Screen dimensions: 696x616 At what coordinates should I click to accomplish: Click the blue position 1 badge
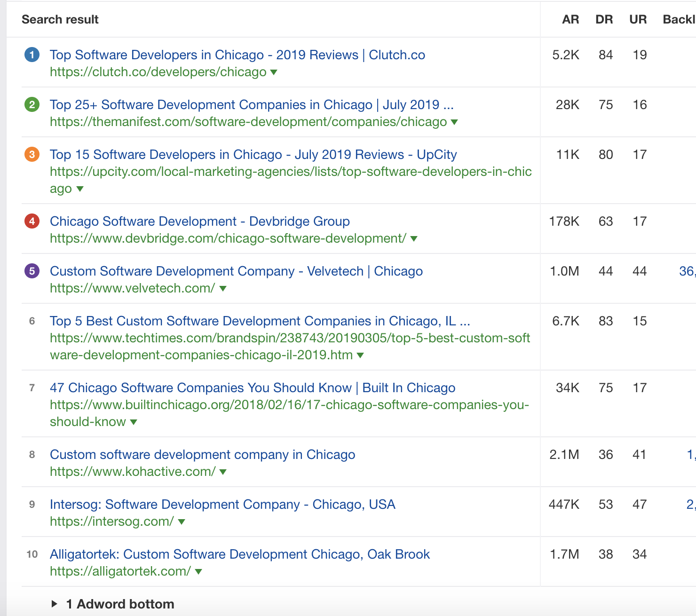[x=32, y=55]
